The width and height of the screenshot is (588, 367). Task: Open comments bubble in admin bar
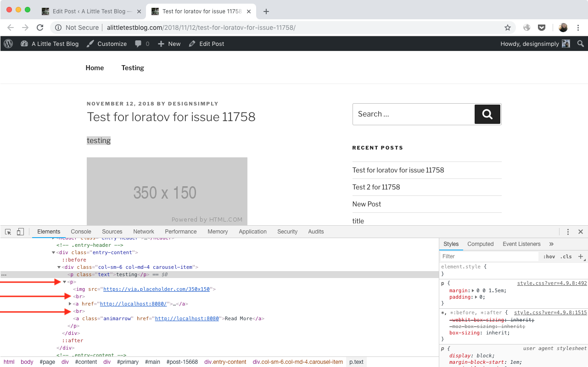(x=142, y=44)
